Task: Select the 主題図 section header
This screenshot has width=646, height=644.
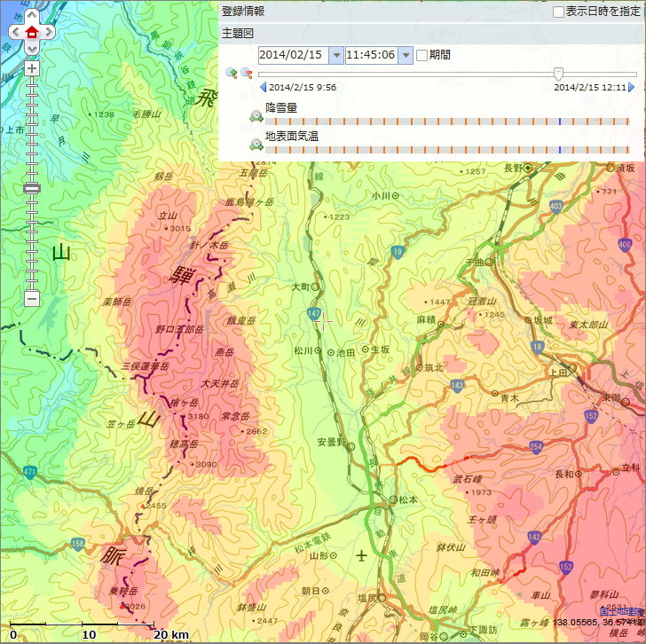Action: [238, 33]
